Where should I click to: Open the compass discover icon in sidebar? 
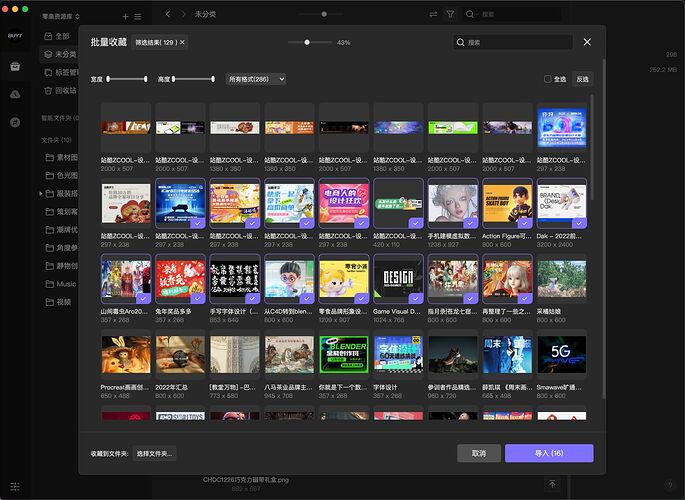click(x=15, y=121)
